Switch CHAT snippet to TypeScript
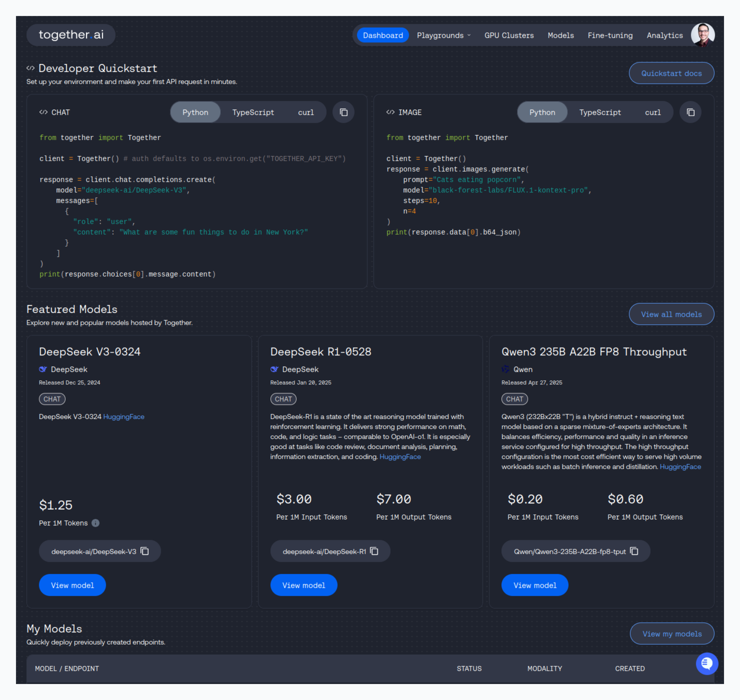The image size is (740, 700). [253, 112]
